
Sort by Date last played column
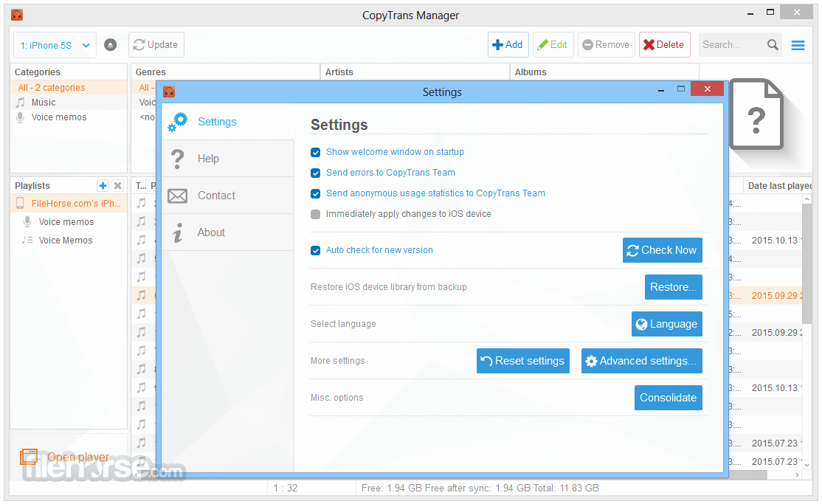click(779, 186)
